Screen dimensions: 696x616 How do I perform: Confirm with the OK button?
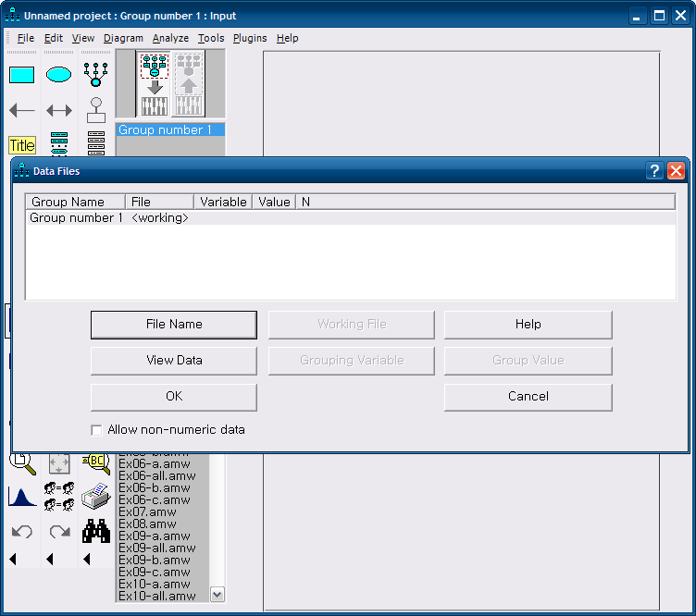pyautogui.click(x=174, y=397)
